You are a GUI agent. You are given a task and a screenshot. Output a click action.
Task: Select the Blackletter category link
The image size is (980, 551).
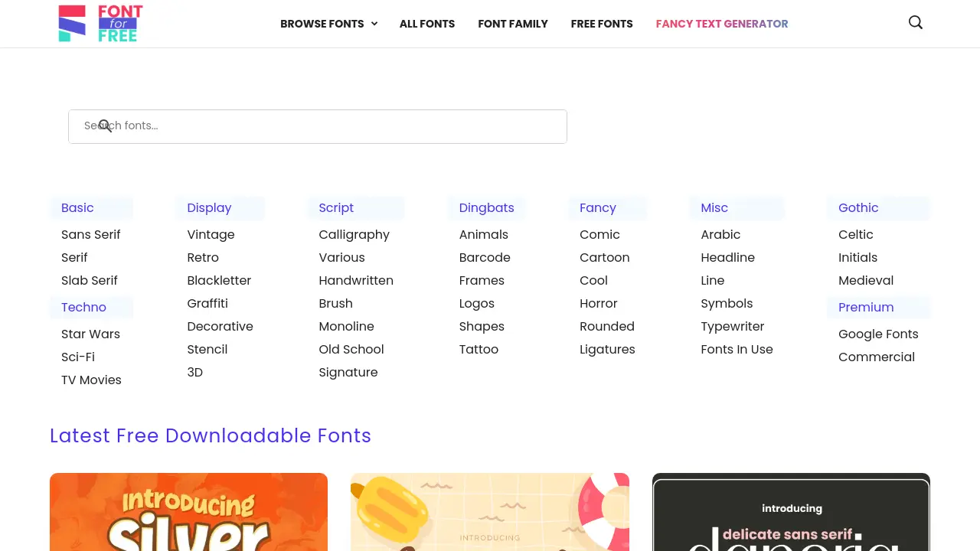click(219, 280)
